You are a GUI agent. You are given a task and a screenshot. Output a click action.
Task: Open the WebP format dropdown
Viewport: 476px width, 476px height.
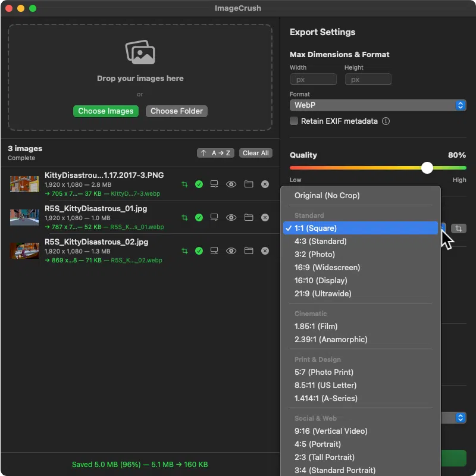tap(378, 105)
